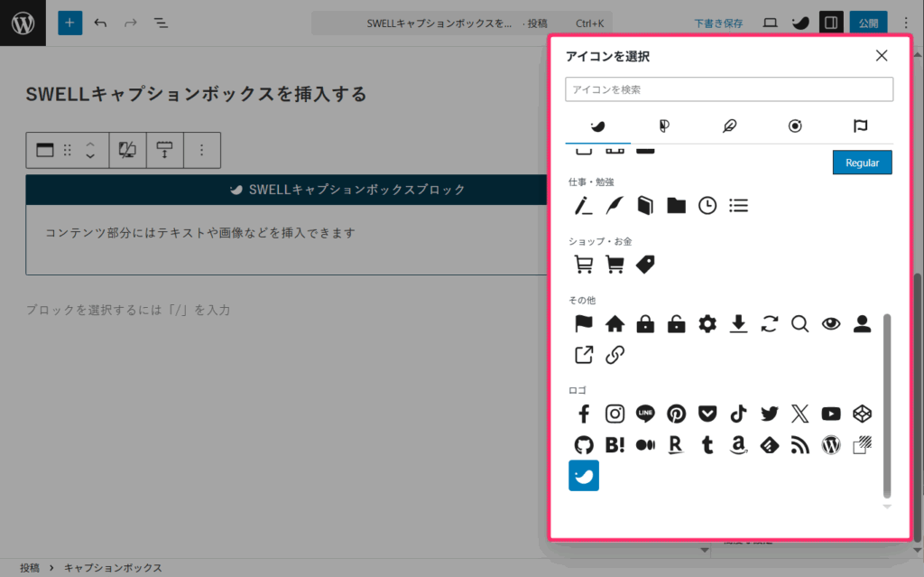The image size is (924, 577).
Task: Open the SWELL settings bird icon in top bar
Action: point(800,23)
